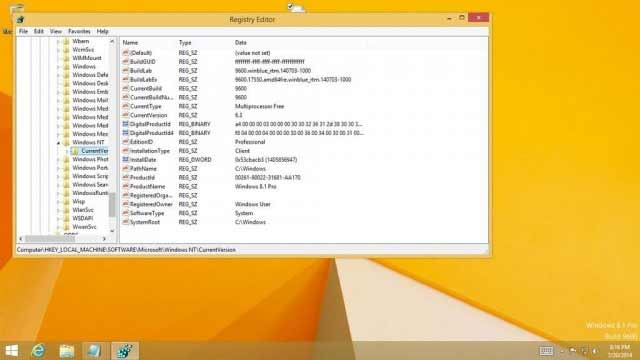Image resolution: width=640 pixels, height=360 pixels.
Task: Select the BuildGUID value icon
Action: pos(126,62)
